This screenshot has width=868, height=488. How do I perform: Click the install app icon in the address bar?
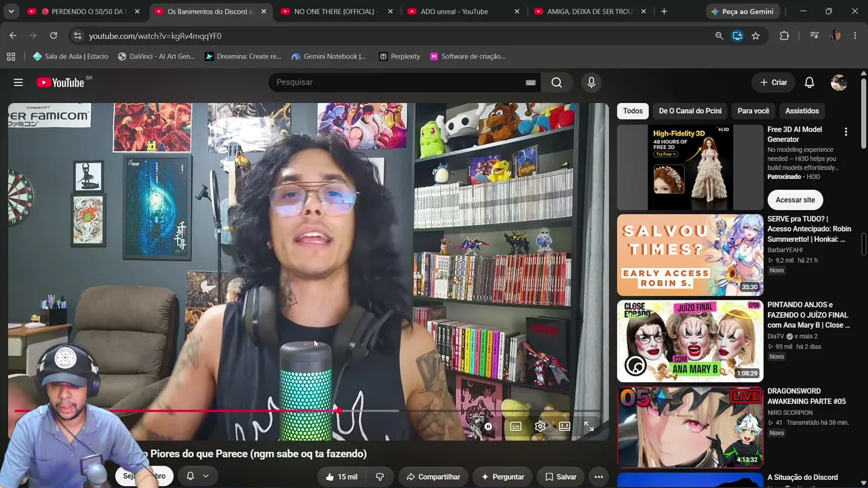(x=737, y=36)
